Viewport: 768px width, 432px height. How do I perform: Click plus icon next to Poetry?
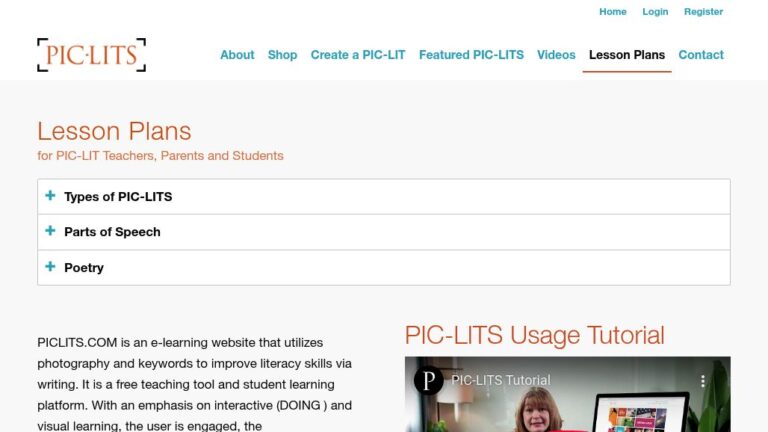[x=50, y=267]
